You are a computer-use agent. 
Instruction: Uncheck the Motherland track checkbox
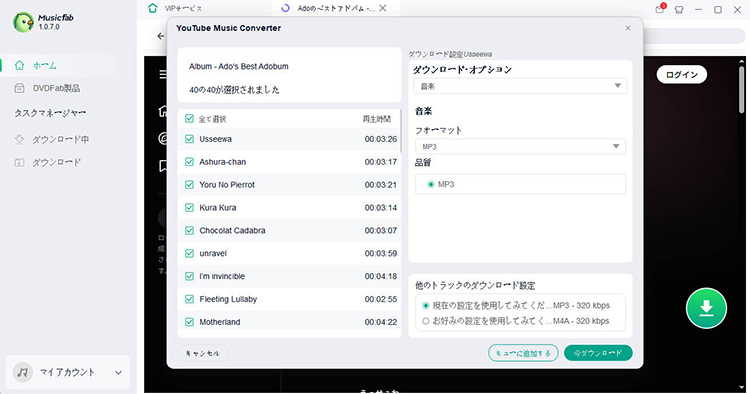click(x=189, y=322)
